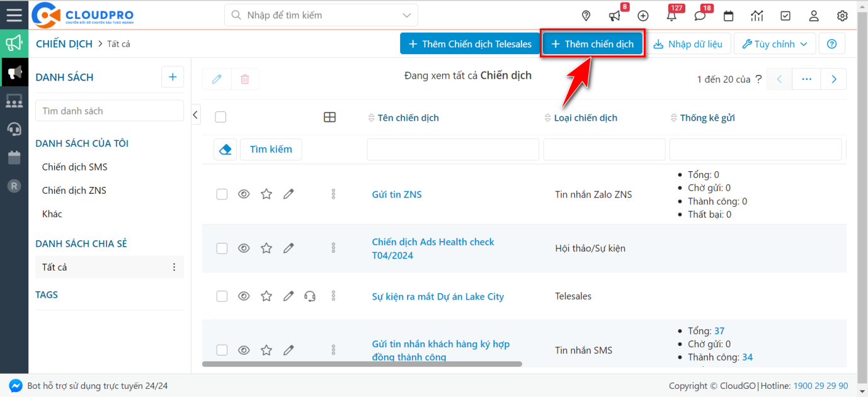Tick the checkbox for Gửi tin ZNS
Screen dimensions: 868x397
point(222,194)
